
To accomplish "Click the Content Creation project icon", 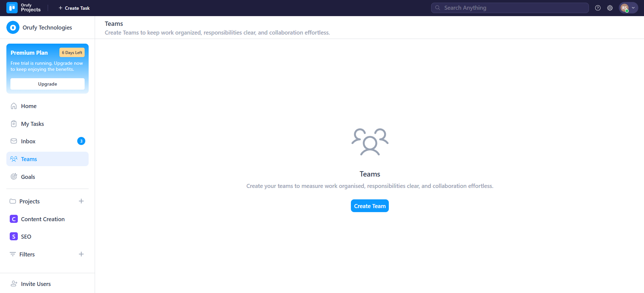I will tap(14, 219).
